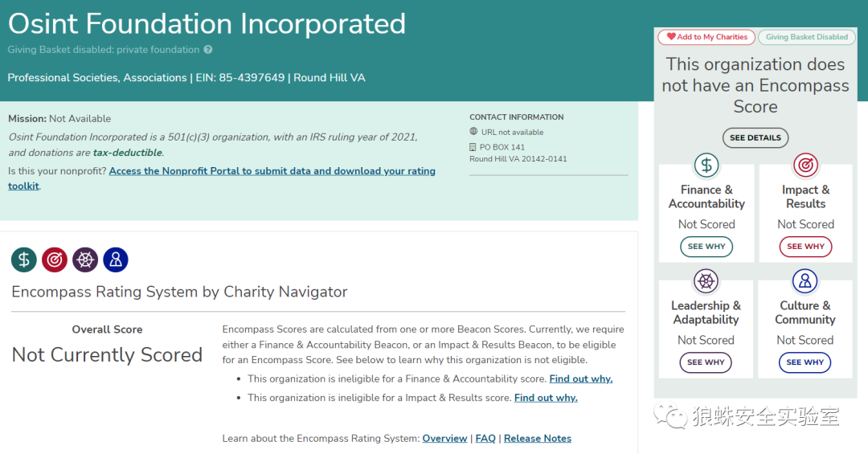Click the Giving Basket Disabled button
The height and width of the screenshot is (454, 868).
[x=807, y=37]
